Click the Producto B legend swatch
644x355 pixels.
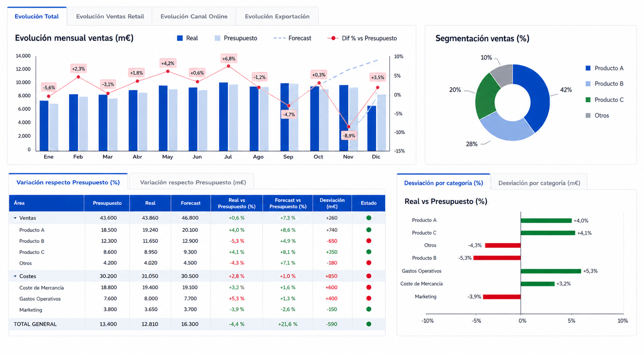click(588, 84)
